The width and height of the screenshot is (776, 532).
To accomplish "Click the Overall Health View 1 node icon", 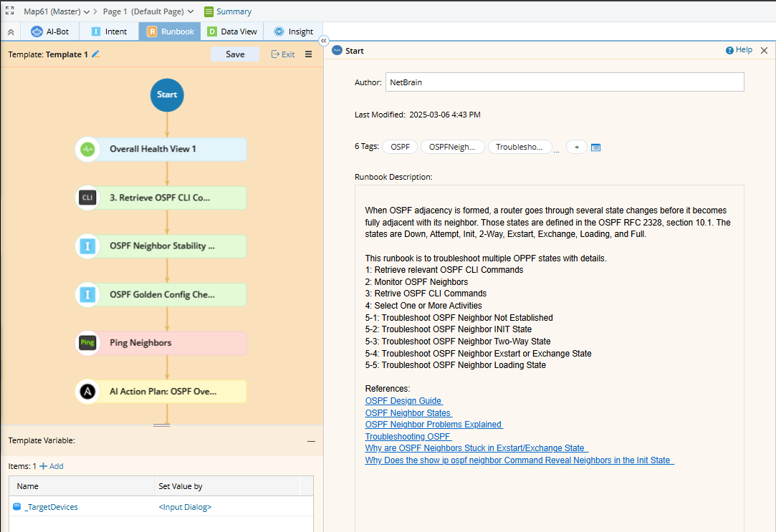I will pyautogui.click(x=87, y=150).
